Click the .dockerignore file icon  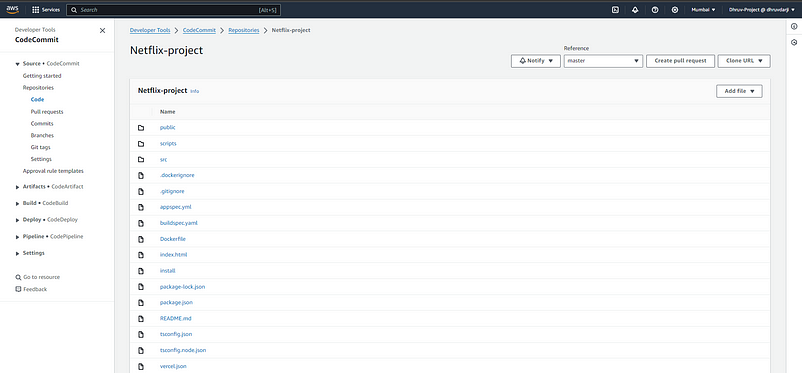(141, 175)
